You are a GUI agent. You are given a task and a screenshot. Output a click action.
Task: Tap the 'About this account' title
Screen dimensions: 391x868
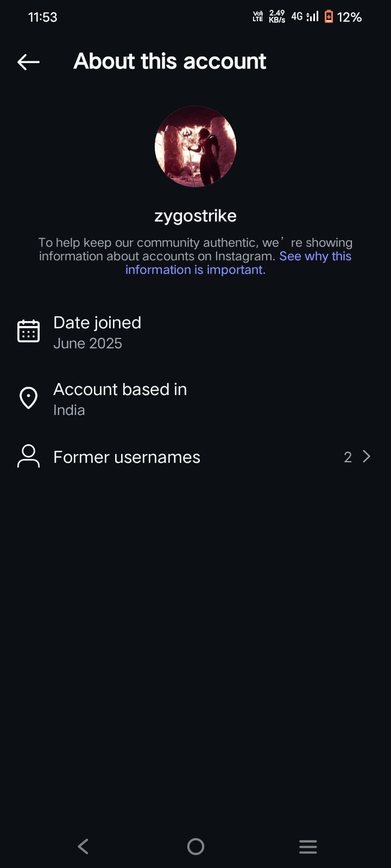pos(170,61)
